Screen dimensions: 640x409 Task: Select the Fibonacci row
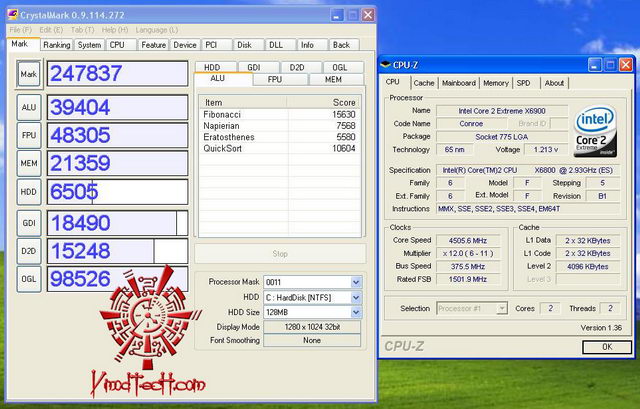click(x=279, y=114)
